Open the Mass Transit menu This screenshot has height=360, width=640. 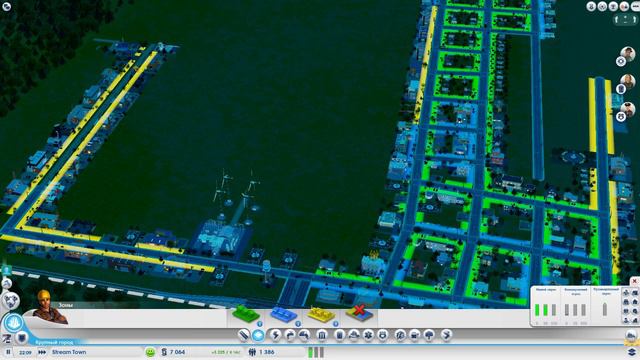(415, 335)
